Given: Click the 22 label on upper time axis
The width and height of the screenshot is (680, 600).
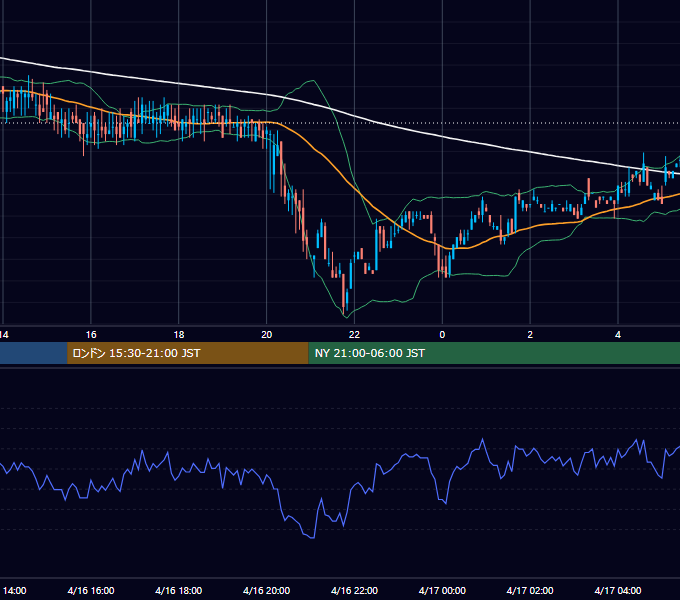Looking at the screenshot, I should (x=354, y=335).
